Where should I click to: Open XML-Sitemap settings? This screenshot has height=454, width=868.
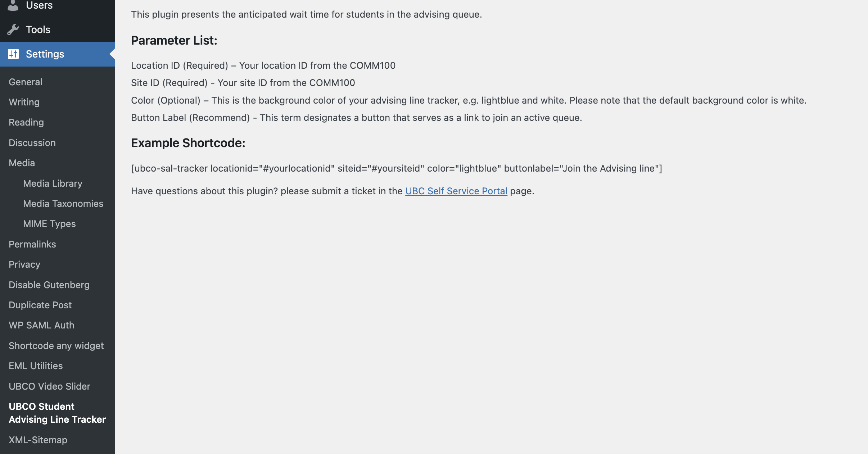38,440
